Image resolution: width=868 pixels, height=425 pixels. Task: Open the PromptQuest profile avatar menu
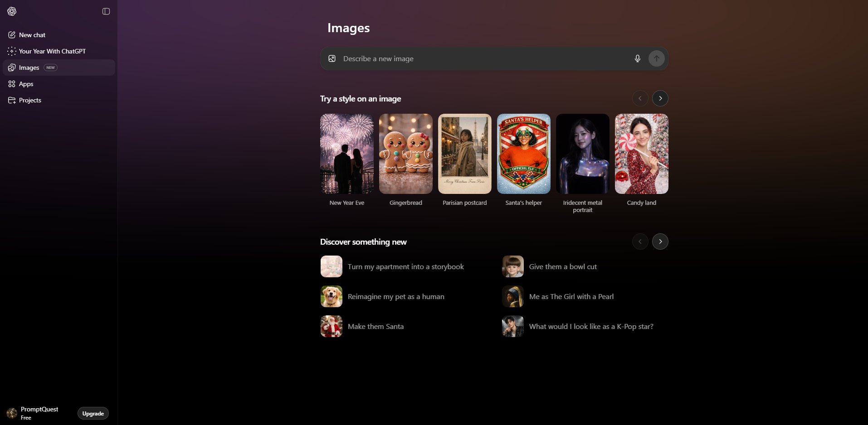pos(12,413)
